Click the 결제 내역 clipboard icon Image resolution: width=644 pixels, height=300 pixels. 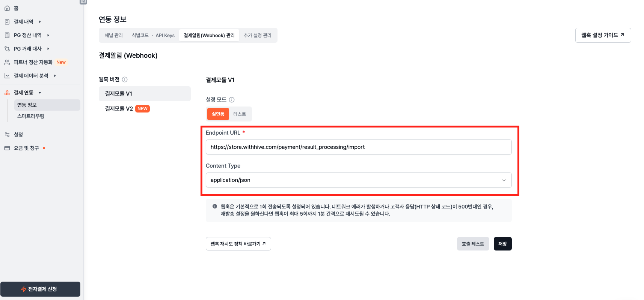click(7, 22)
